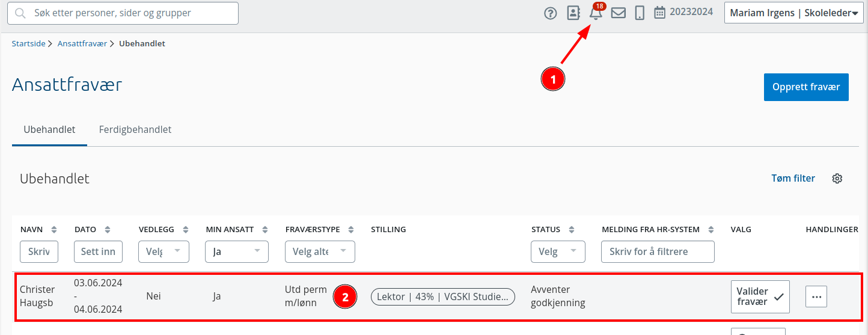Viewport: 868px width, 335px height.
Task: Sort table by Status column
Action: (x=572, y=230)
